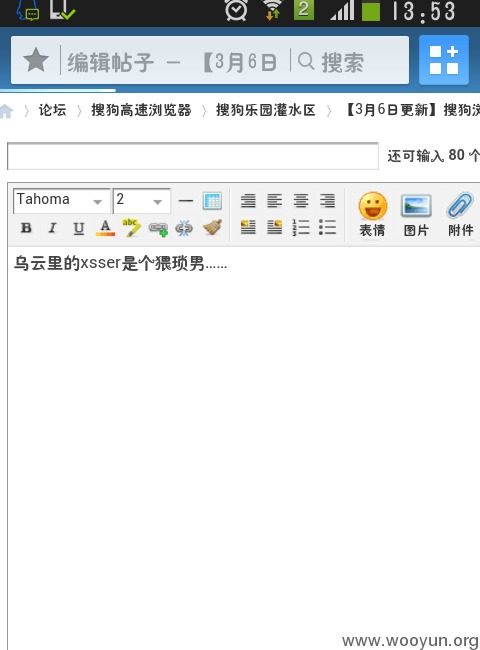Image resolution: width=480 pixels, height=650 pixels.
Task: Insert a bulleted list
Action: tap(327, 227)
